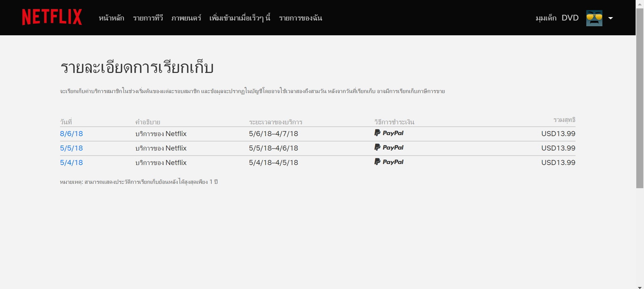This screenshot has width=644, height=289.
Task: Click the มุมเด็ก (Kids) link
Action: tap(546, 18)
